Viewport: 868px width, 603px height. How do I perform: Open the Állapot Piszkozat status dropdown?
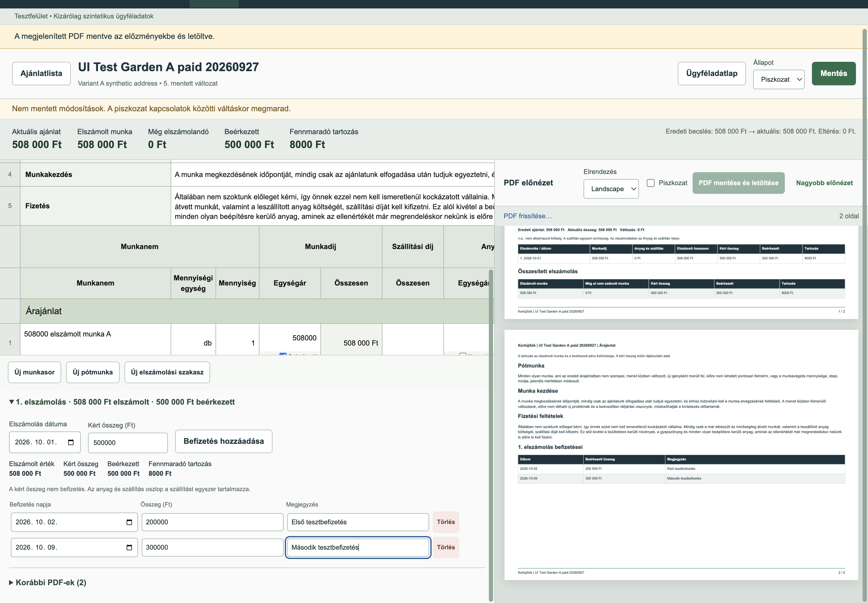coord(778,79)
